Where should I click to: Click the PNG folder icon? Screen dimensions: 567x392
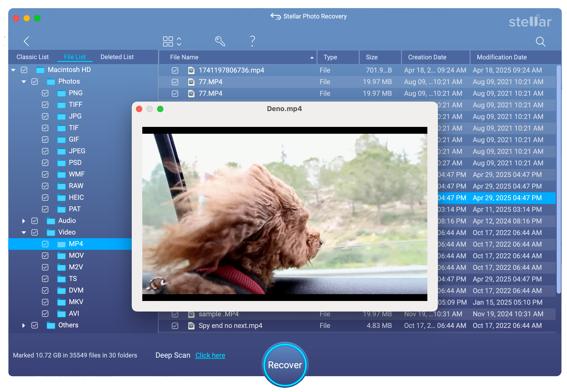click(x=62, y=93)
